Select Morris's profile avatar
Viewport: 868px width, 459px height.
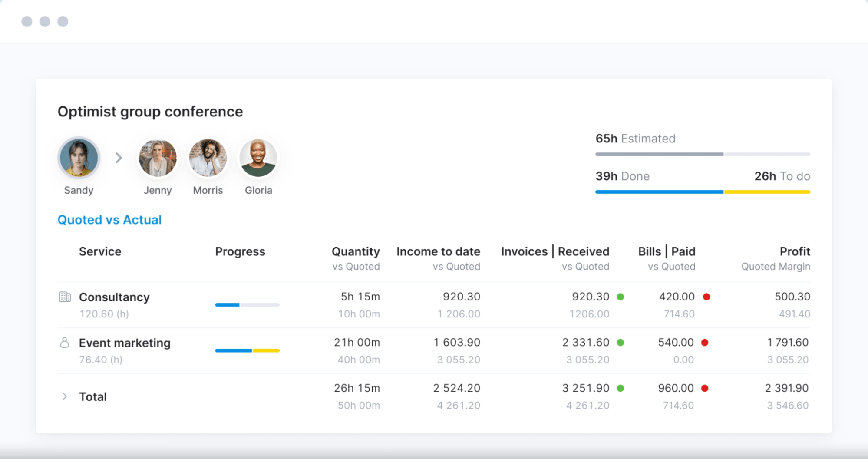pos(208,158)
